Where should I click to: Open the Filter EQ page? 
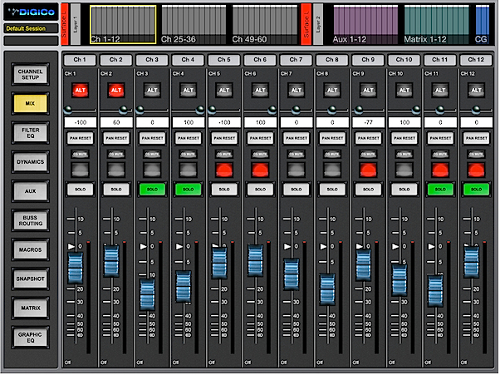(30, 133)
